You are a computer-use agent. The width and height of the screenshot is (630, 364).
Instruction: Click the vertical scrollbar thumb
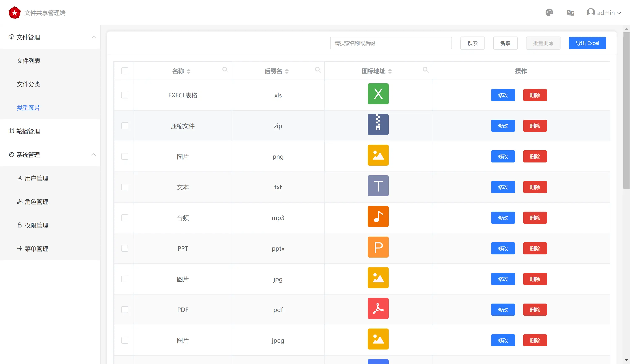coord(626,111)
